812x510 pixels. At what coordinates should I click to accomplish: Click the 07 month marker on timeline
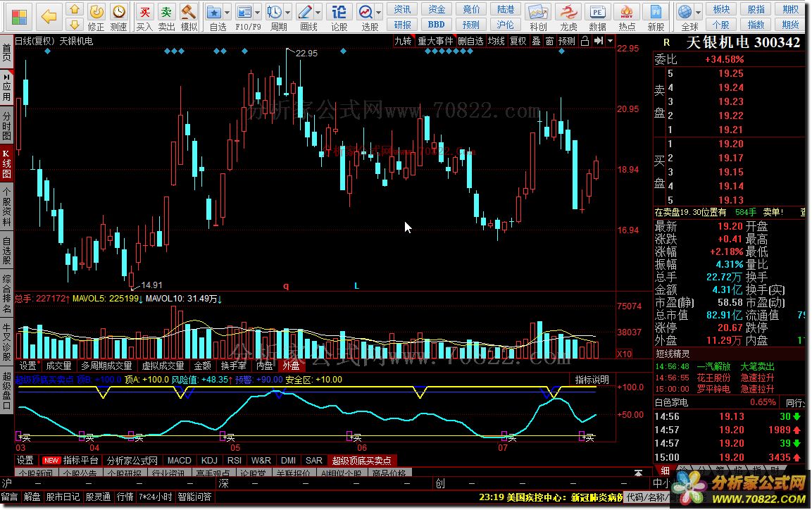pyautogui.click(x=503, y=448)
